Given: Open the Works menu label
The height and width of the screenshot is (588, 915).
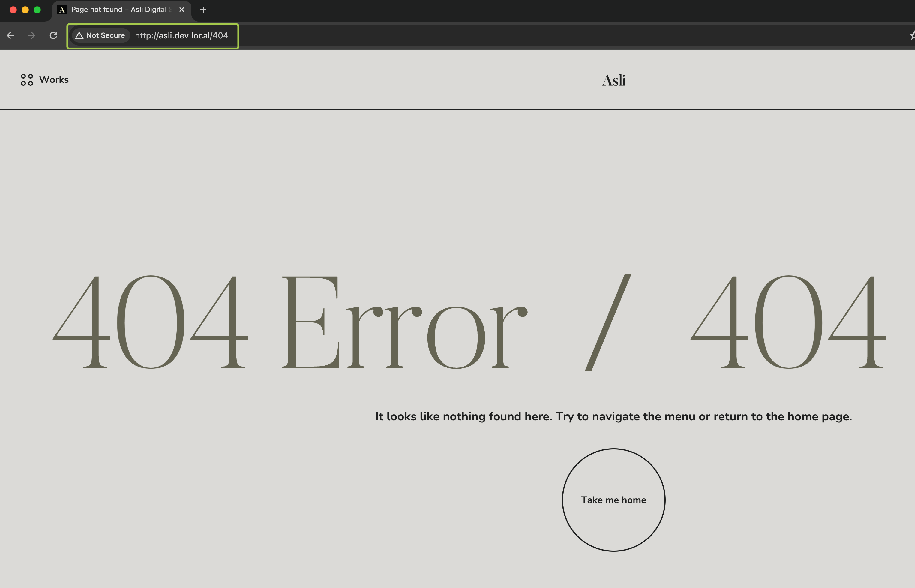Looking at the screenshot, I should [54, 80].
